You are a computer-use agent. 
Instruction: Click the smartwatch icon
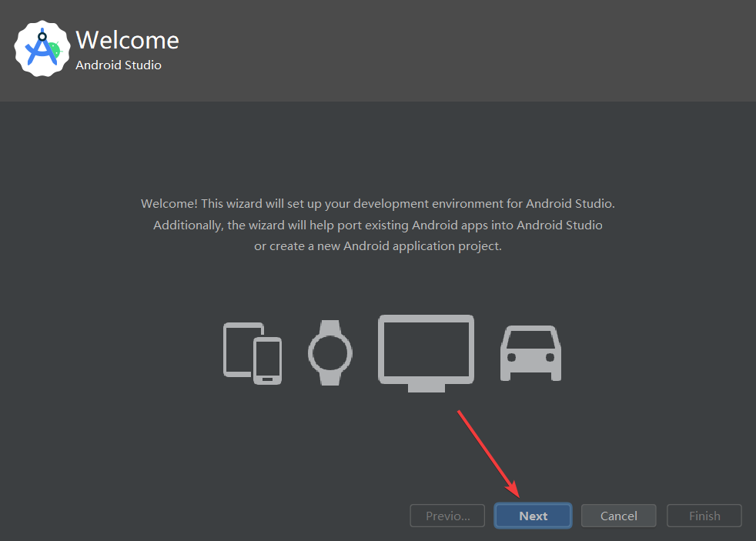(x=330, y=352)
